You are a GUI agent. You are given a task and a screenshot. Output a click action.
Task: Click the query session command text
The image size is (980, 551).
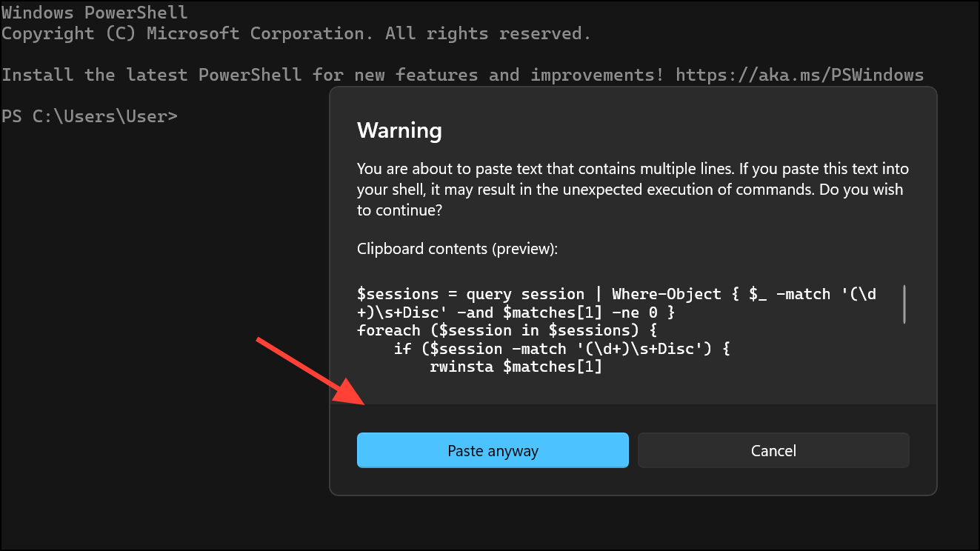pos(529,293)
